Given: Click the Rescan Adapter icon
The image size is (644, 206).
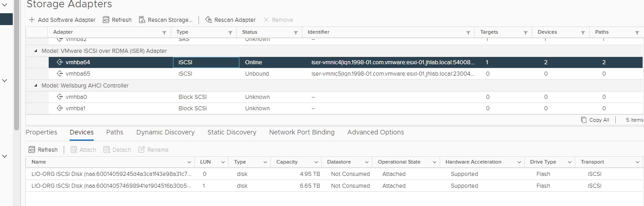Looking at the screenshot, I should pyautogui.click(x=208, y=20).
